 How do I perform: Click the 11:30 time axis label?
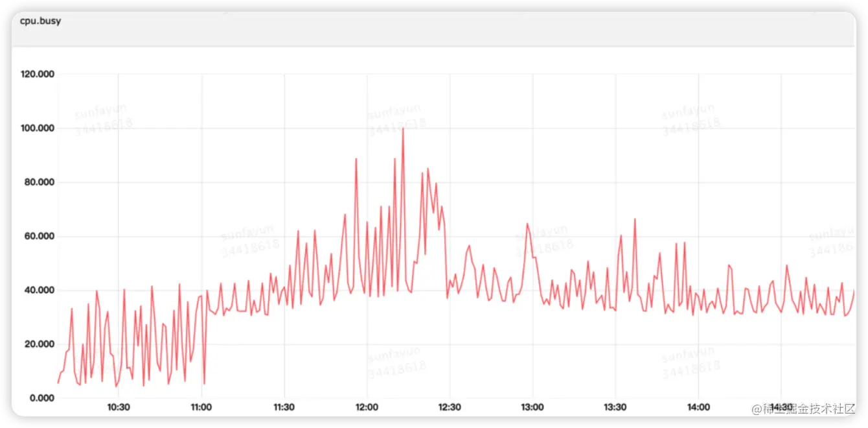pyautogui.click(x=284, y=408)
